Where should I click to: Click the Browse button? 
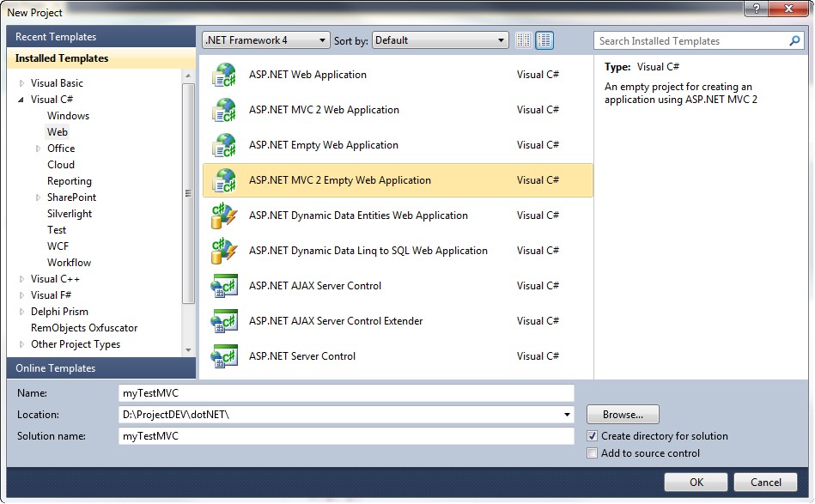pyautogui.click(x=622, y=414)
